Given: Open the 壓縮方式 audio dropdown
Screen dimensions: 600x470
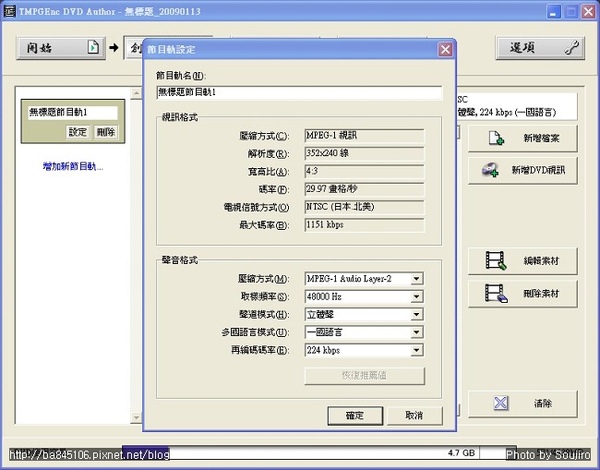Looking at the screenshot, I should click(416, 279).
